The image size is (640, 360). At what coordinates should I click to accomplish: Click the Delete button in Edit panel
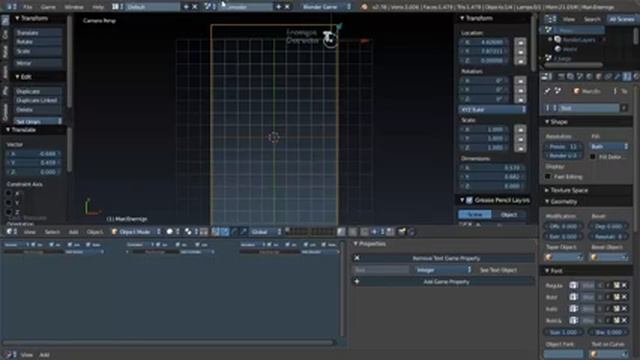tap(38, 110)
